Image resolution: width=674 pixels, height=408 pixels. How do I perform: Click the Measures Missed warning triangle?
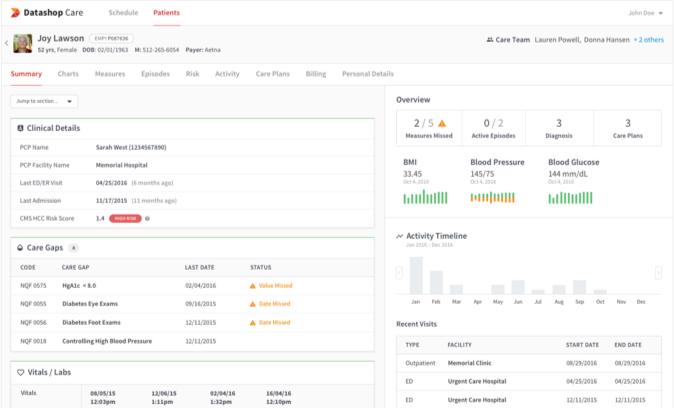pyautogui.click(x=442, y=122)
